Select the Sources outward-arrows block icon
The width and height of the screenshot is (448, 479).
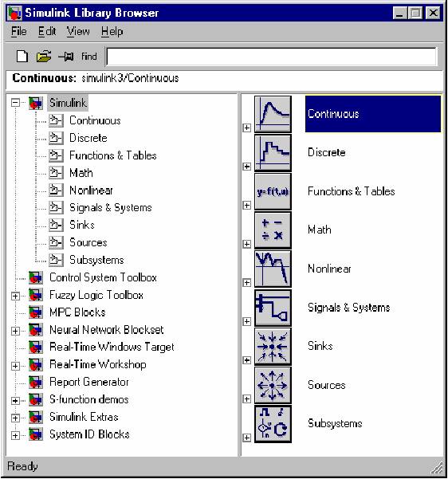tap(273, 385)
